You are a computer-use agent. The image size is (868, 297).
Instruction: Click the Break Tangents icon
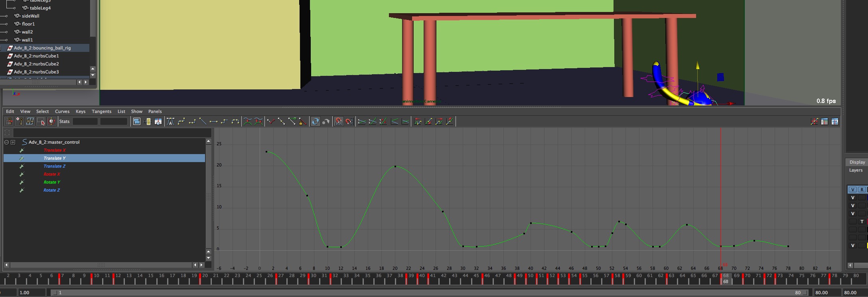(270, 121)
